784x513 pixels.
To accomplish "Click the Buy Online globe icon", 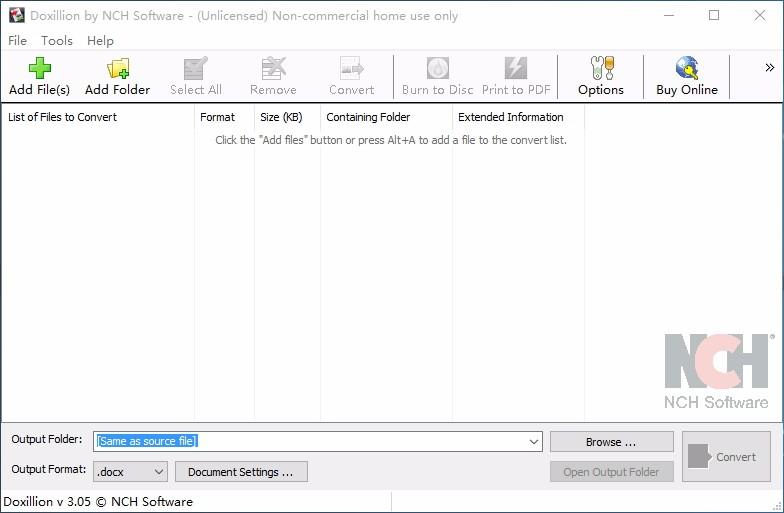I will [x=687, y=68].
